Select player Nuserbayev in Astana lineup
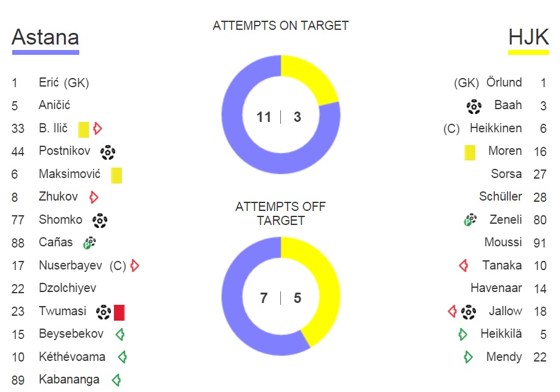 [x=70, y=266]
